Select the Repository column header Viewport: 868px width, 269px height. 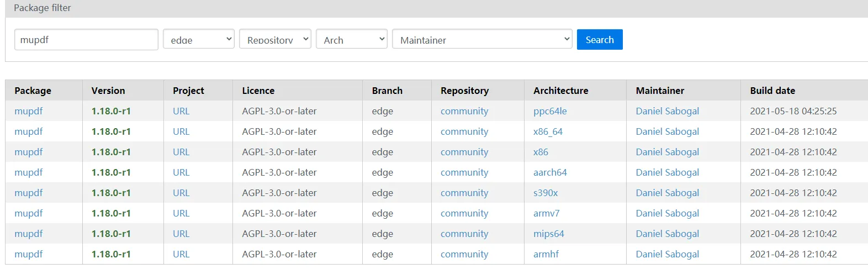pyautogui.click(x=464, y=91)
